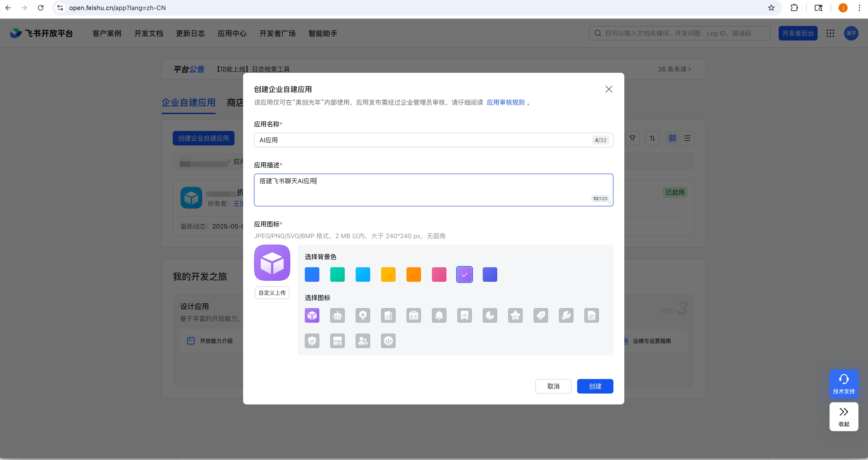Screen dimensions: 868x460
Task: Open the 开发文档 menu
Action: coord(149,33)
